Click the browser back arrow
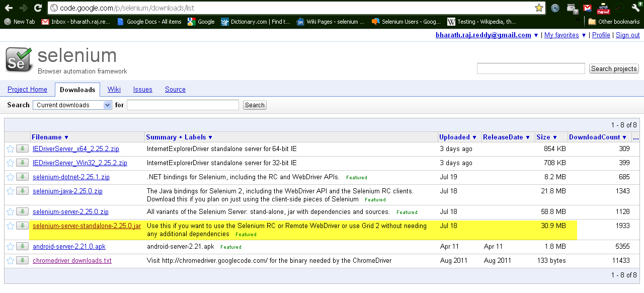Screen dimensions: 644x293 click(x=9, y=8)
